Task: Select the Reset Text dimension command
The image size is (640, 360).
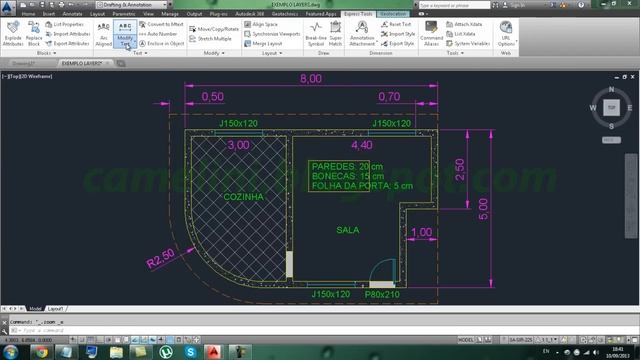Action: pos(396,24)
